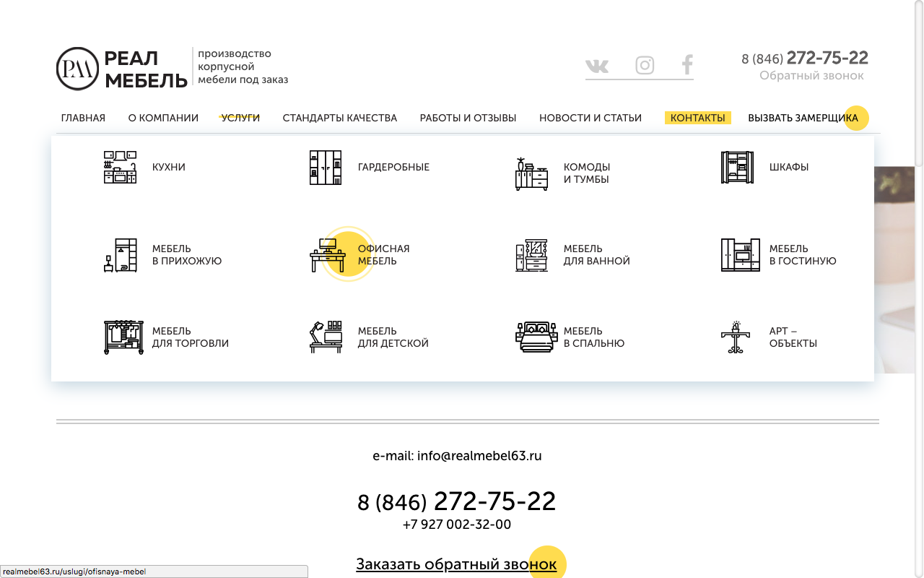Click the living room furniture (В ГОСТИНУЮ) icon
Image resolution: width=924 pixels, height=578 pixels.
[741, 255]
